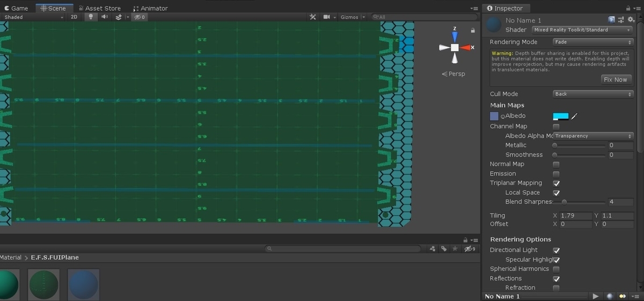Switch to Animator tab

[x=150, y=8]
